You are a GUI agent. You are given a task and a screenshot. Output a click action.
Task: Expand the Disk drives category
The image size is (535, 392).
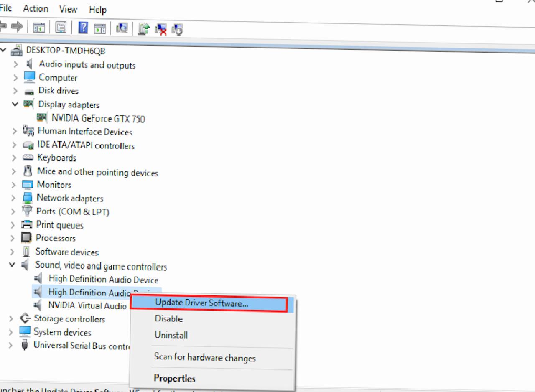point(16,91)
